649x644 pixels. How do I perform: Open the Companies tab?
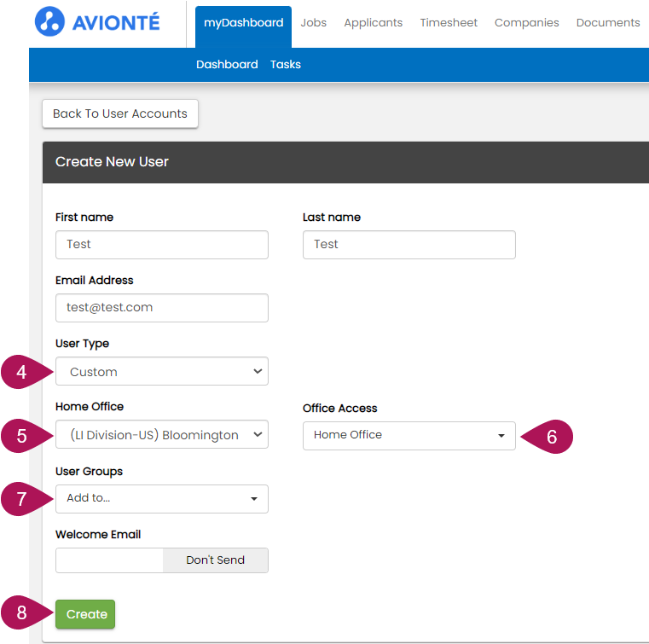(x=526, y=23)
